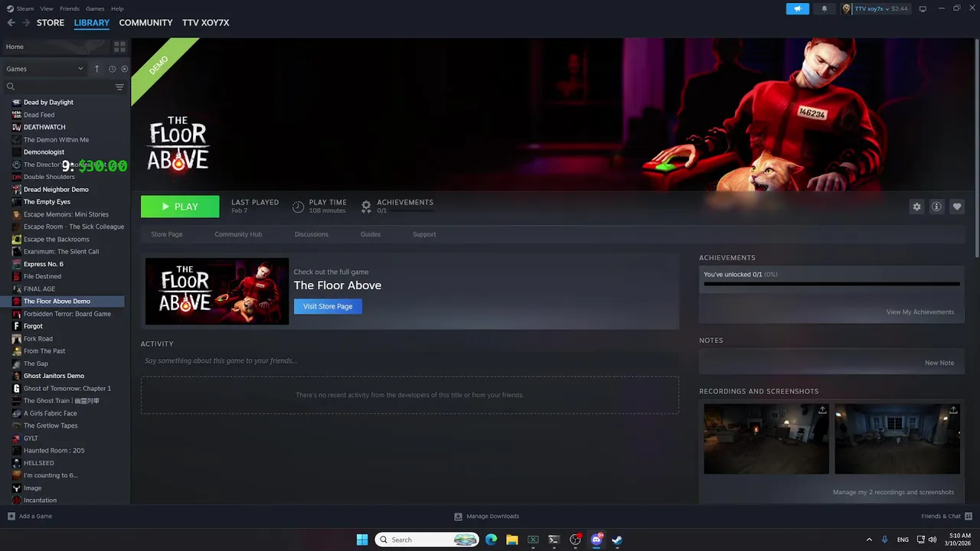Open notifications bell icon
Image resolution: width=980 pixels, height=551 pixels.
coord(825,8)
